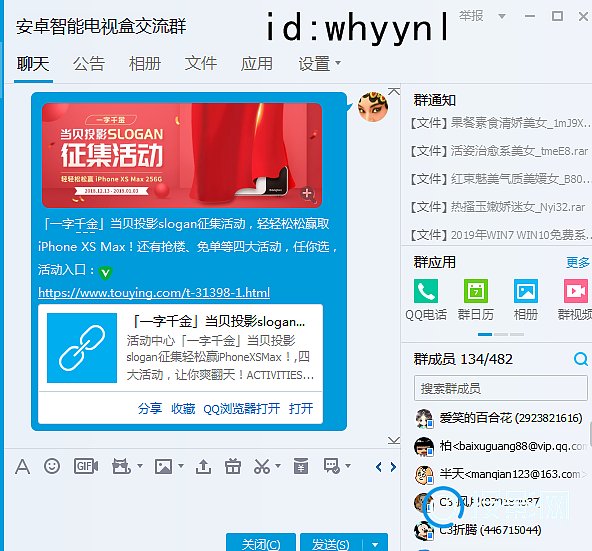This screenshot has height=551, width=592.
Task: Expand the picture icon dropdown arrow
Action: [x=181, y=466]
